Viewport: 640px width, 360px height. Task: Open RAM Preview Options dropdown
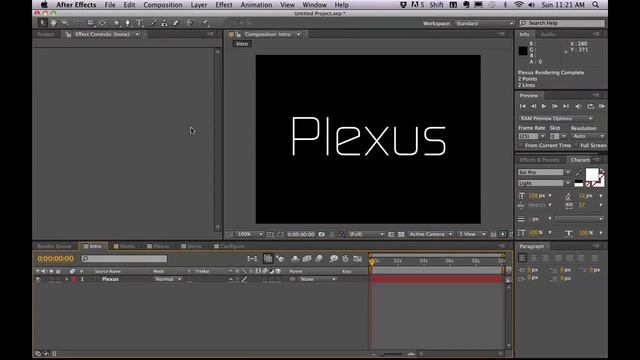click(x=556, y=118)
